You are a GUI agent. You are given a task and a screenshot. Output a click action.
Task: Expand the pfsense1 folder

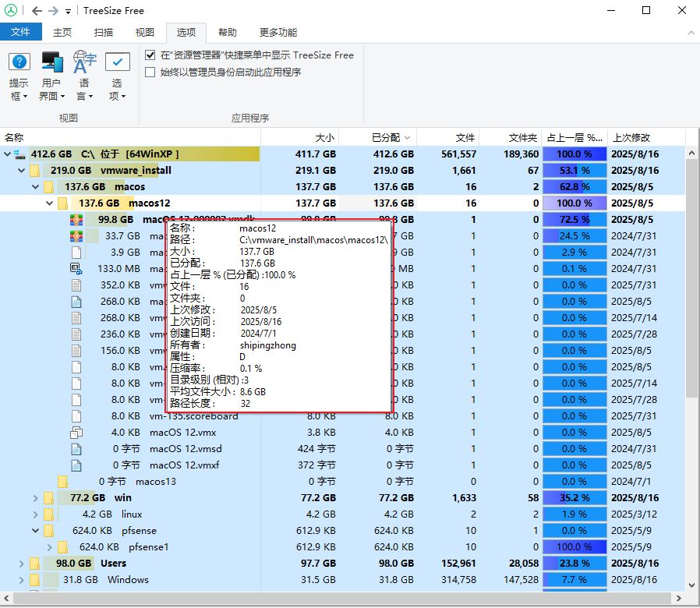click(50, 547)
